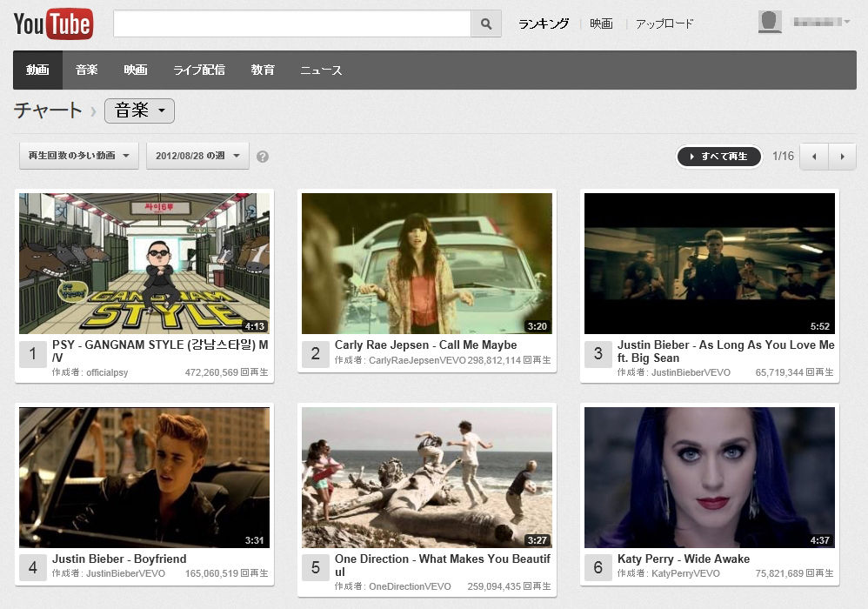Click the rank number 1 badge
Image resolution: width=868 pixels, height=609 pixels.
click(33, 354)
